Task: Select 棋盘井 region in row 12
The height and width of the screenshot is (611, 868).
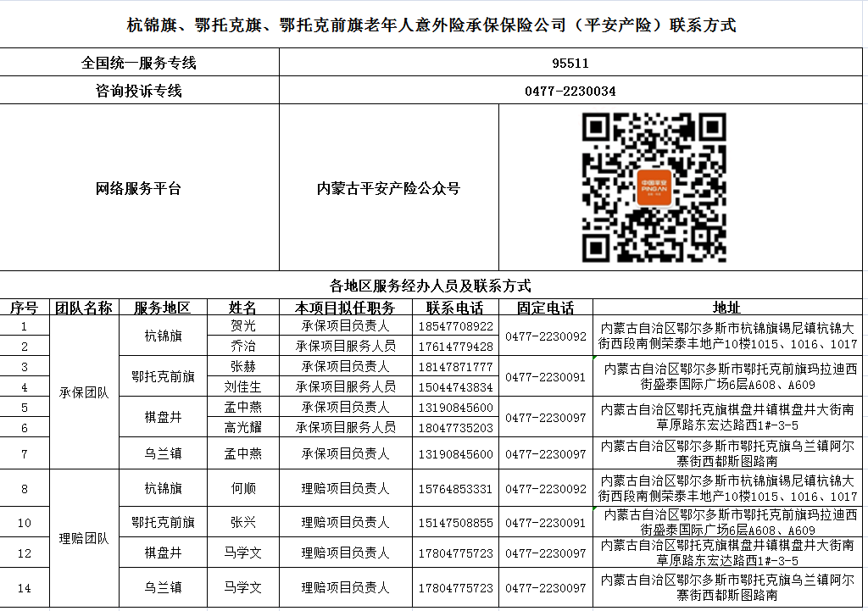Action: (x=164, y=553)
